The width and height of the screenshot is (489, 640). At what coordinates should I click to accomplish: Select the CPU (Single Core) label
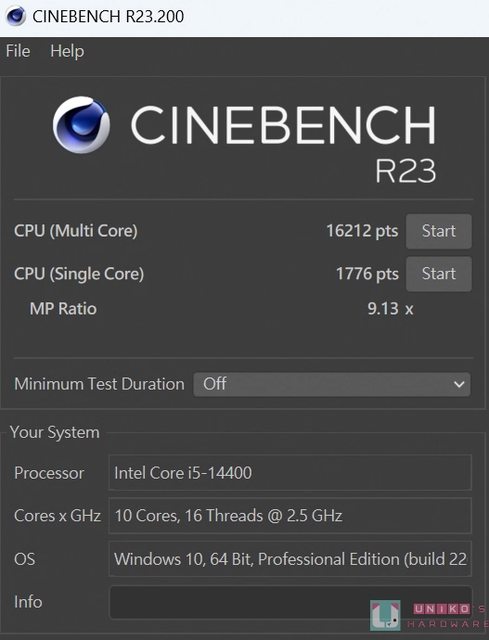click(x=79, y=274)
